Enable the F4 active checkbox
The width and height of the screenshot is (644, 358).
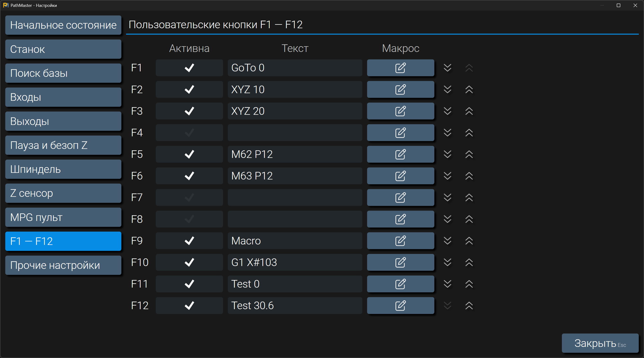pyautogui.click(x=189, y=133)
